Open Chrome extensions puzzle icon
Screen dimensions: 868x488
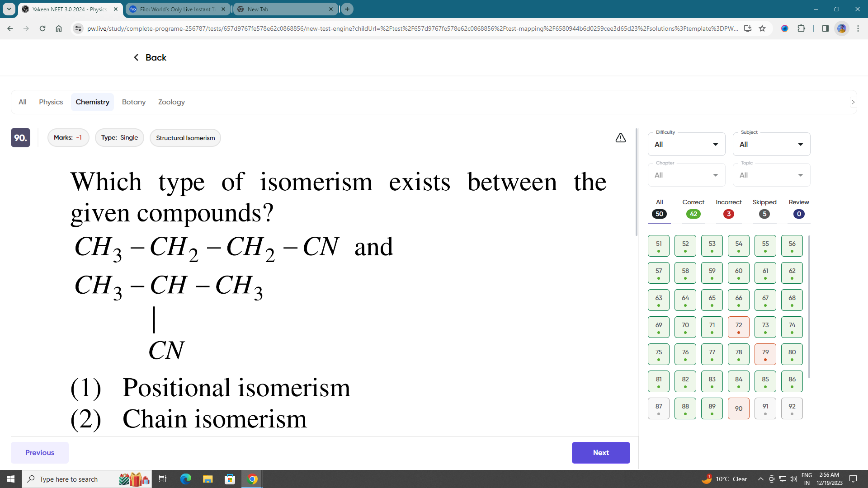tap(801, 28)
